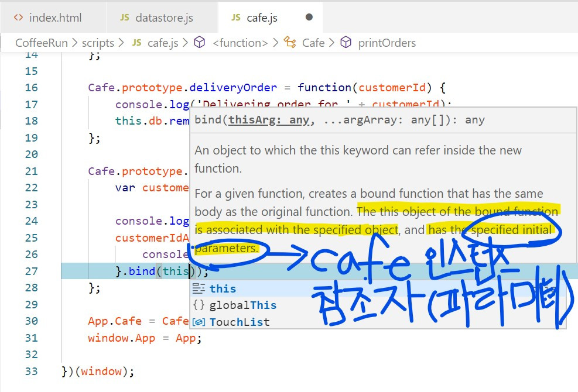Click line number 21 in the gutter
Screen dimensions: 578x392
point(32,171)
